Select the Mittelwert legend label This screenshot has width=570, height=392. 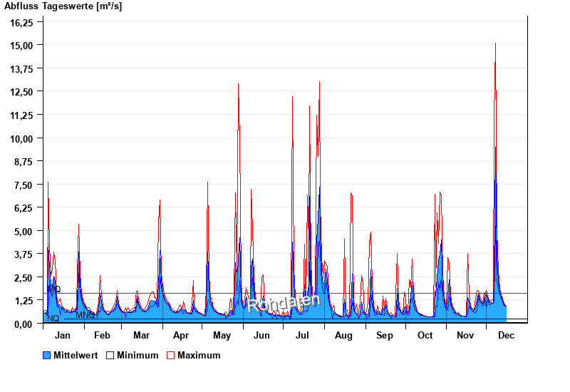tap(76, 355)
